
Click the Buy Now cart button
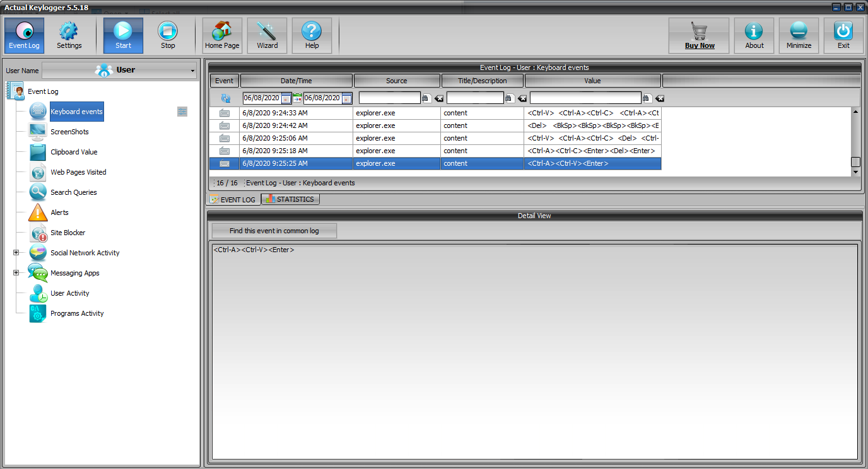[x=699, y=35]
